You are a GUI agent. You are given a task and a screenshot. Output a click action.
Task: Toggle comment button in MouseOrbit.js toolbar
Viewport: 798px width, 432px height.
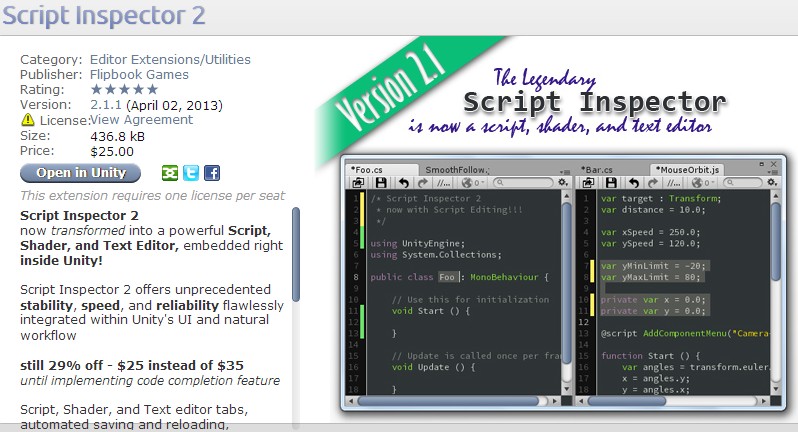coord(673,183)
